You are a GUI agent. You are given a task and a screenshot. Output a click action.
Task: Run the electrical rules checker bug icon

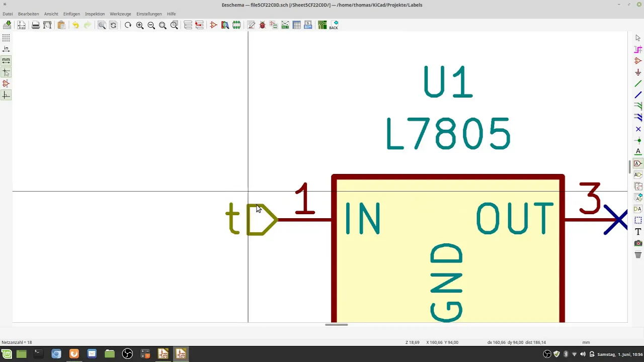tap(262, 25)
